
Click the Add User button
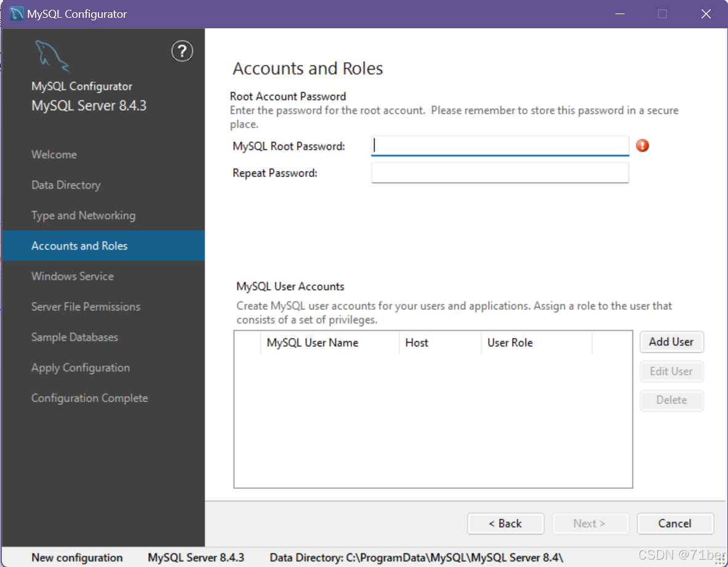pyautogui.click(x=671, y=342)
